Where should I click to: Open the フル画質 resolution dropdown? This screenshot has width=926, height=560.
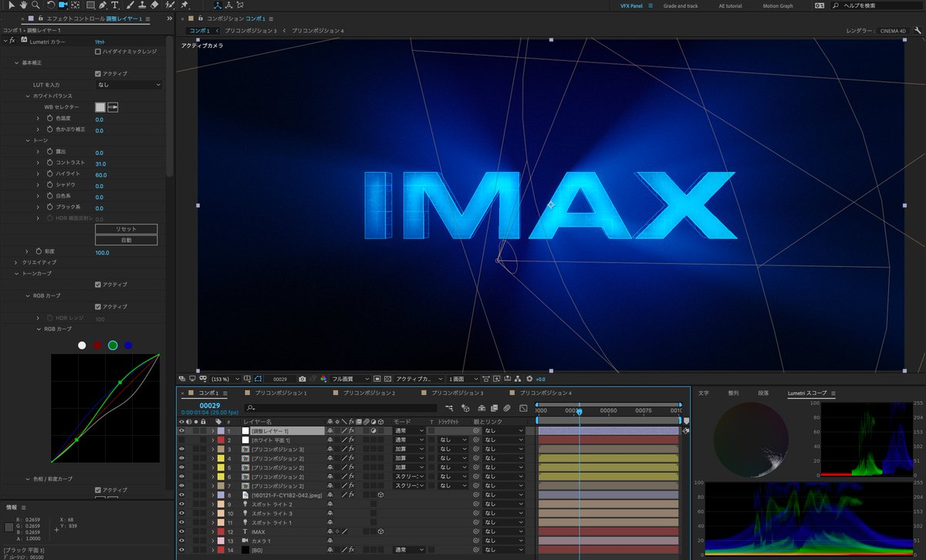coord(351,379)
